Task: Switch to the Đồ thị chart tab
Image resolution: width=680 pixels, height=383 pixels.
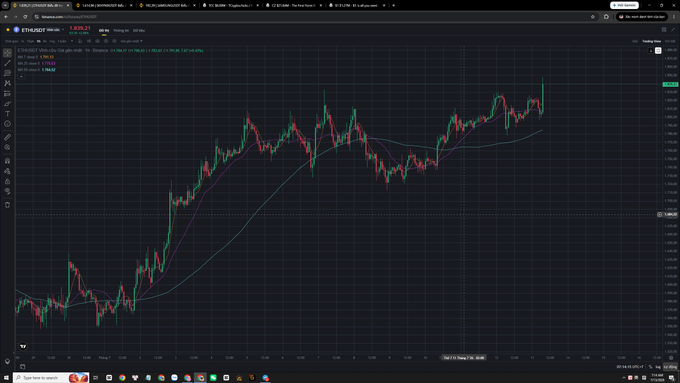Action: click(104, 30)
